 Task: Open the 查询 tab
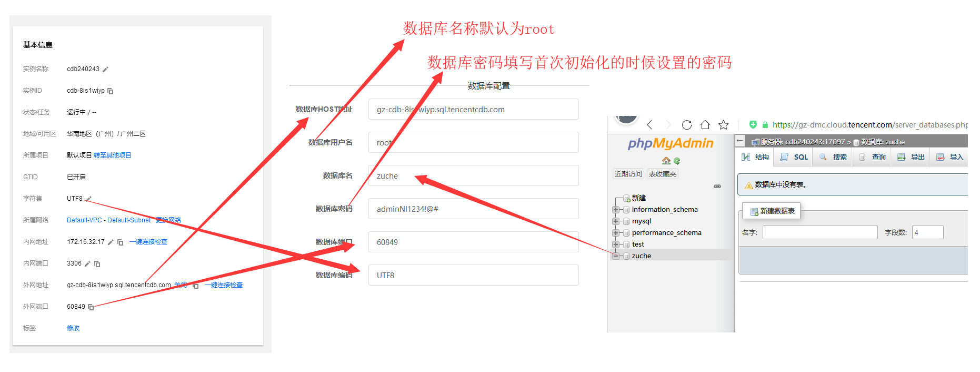(x=872, y=157)
